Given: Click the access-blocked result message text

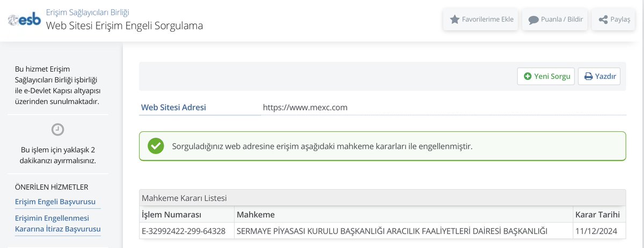Looking at the screenshot, I should click(x=322, y=146).
